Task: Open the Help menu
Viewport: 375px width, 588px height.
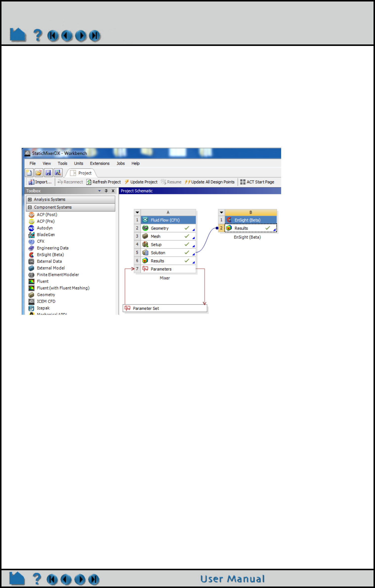Action: [x=136, y=163]
